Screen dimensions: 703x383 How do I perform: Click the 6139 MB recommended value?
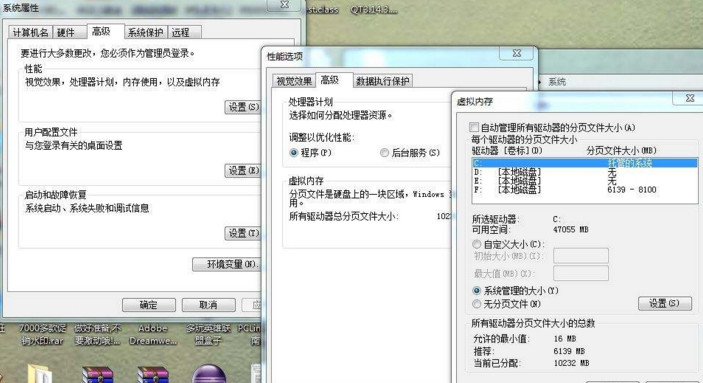pyautogui.click(x=569, y=351)
